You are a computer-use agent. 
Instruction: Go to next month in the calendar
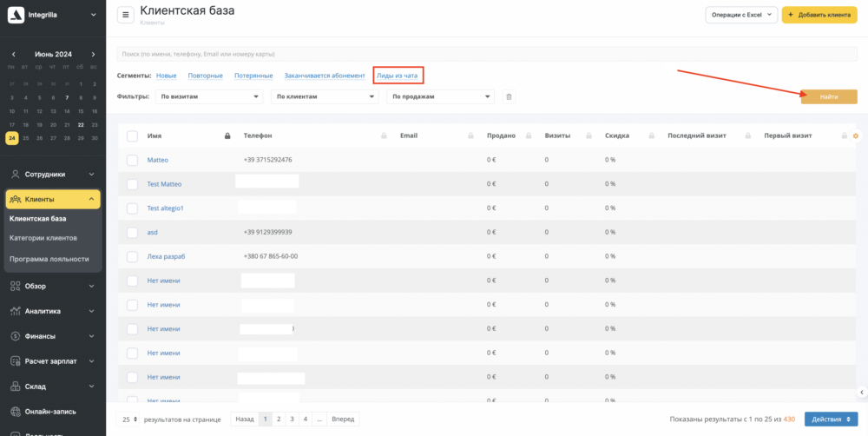click(x=93, y=54)
